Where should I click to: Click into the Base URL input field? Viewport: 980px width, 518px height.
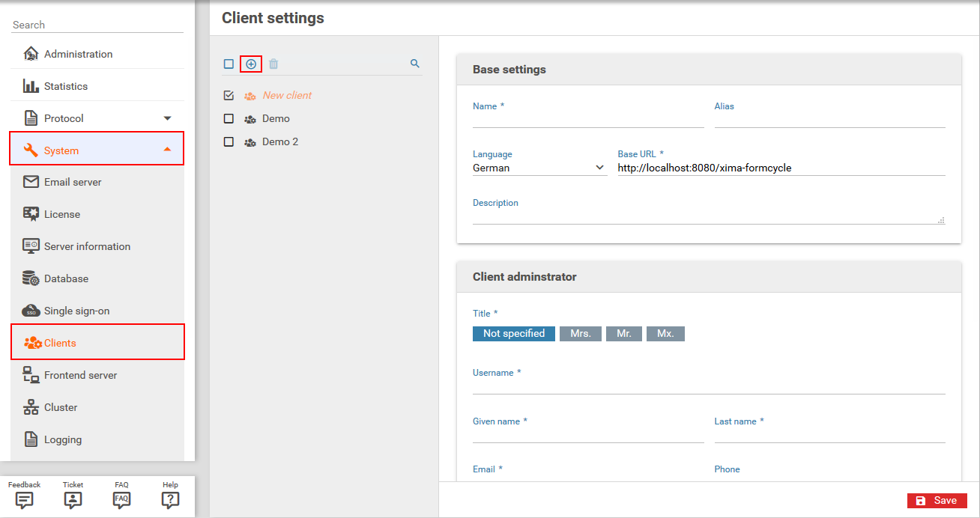[780, 168]
